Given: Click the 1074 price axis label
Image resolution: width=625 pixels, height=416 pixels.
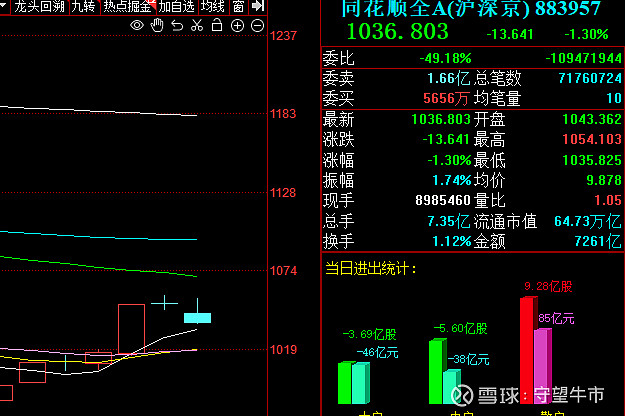Looking at the screenshot, I should click(x=283, y=271).
